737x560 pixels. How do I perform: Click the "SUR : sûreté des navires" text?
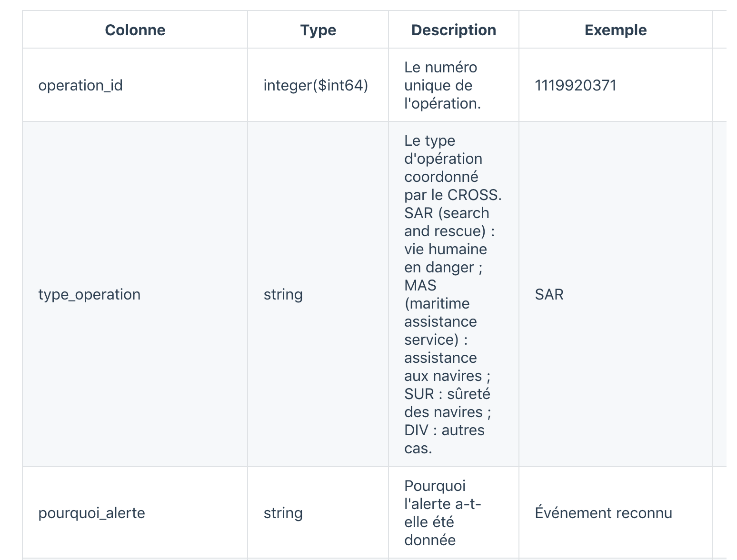click(x=447, y=403)
